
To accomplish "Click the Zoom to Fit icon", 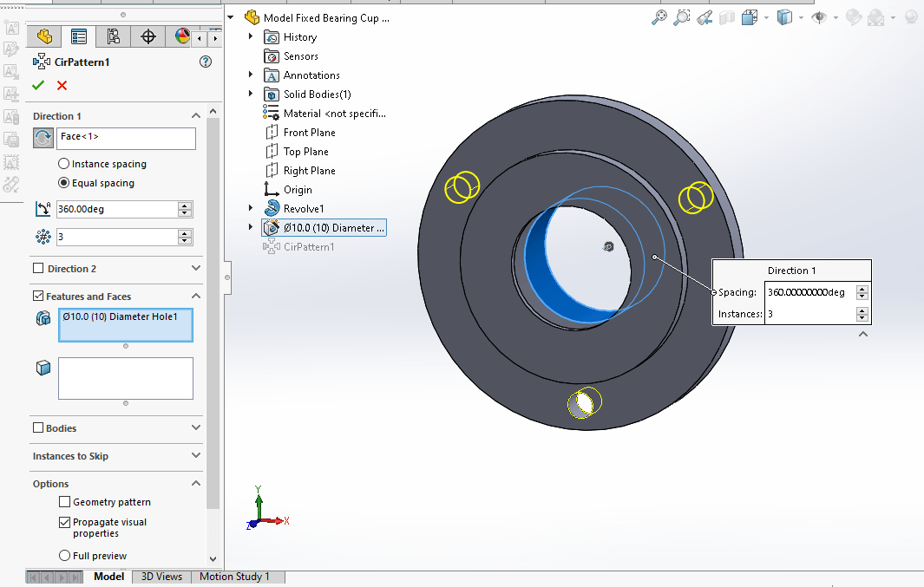I will point(659,16).
